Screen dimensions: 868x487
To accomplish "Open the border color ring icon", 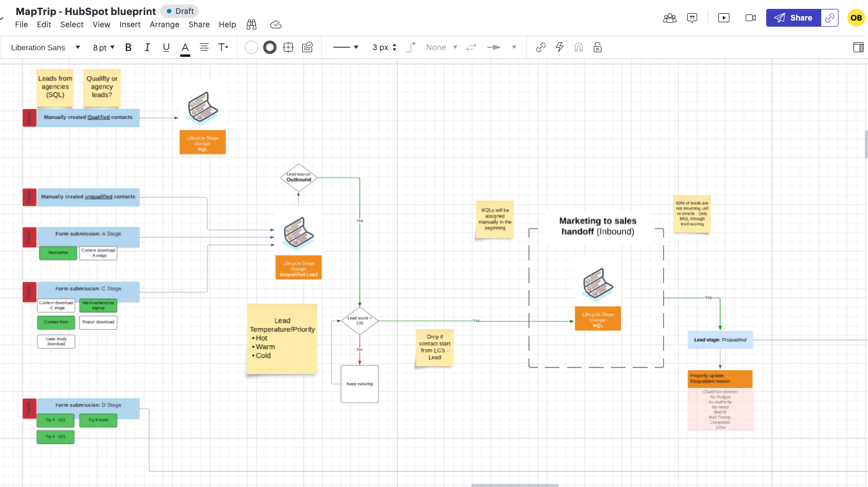I will tap(270, 47).
